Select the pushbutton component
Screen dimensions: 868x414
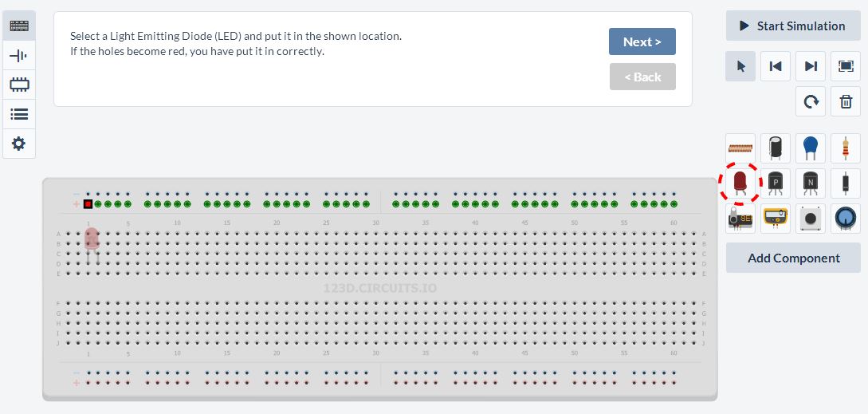[810, 219]
